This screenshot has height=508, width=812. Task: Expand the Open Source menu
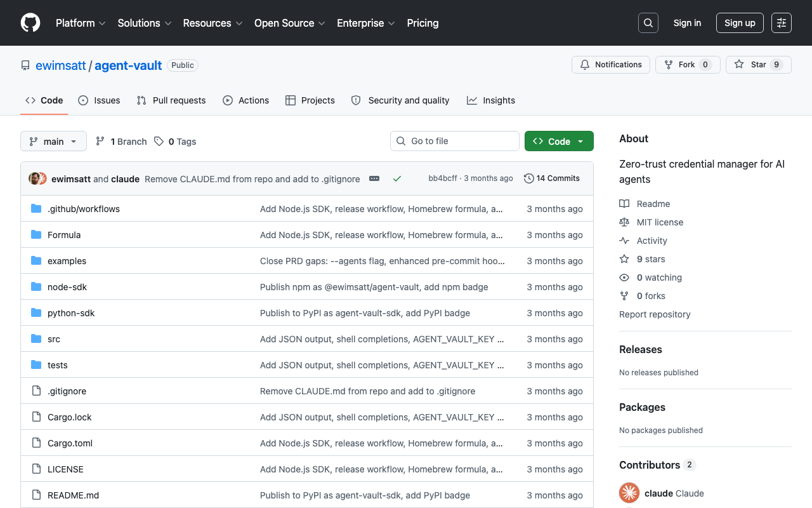289,23
